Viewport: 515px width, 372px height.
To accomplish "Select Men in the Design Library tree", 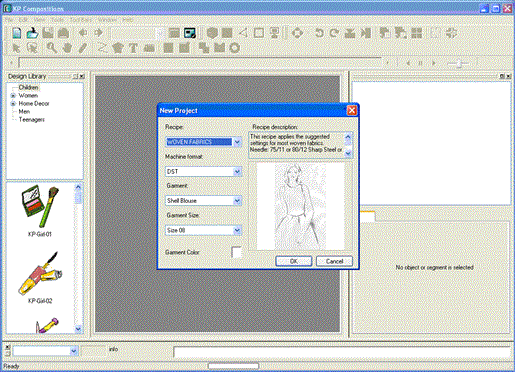I will (x=24, y=112).
